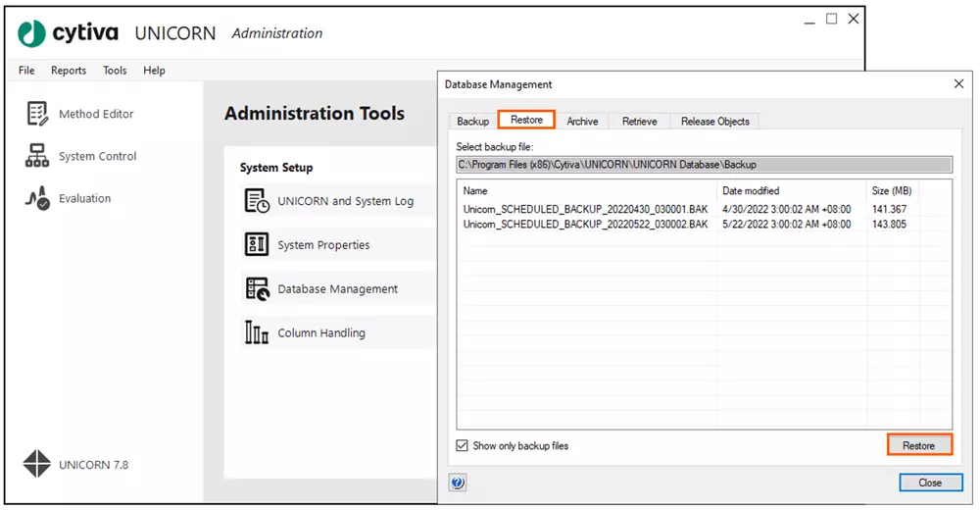Click the 5/22/2022 3:00:02 AM date cell
The height and width of the screenshot is (510, 980).
click(786, 224)
